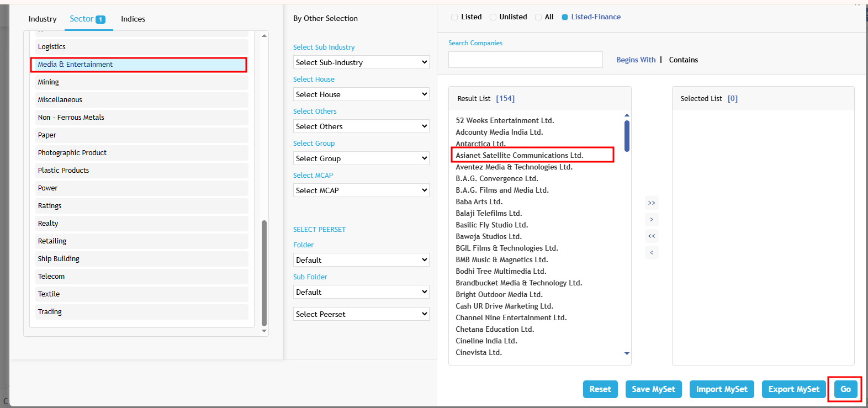Click the move all right (>>) arrow
This screenshot has width=868, height=408.
(652, 203)
